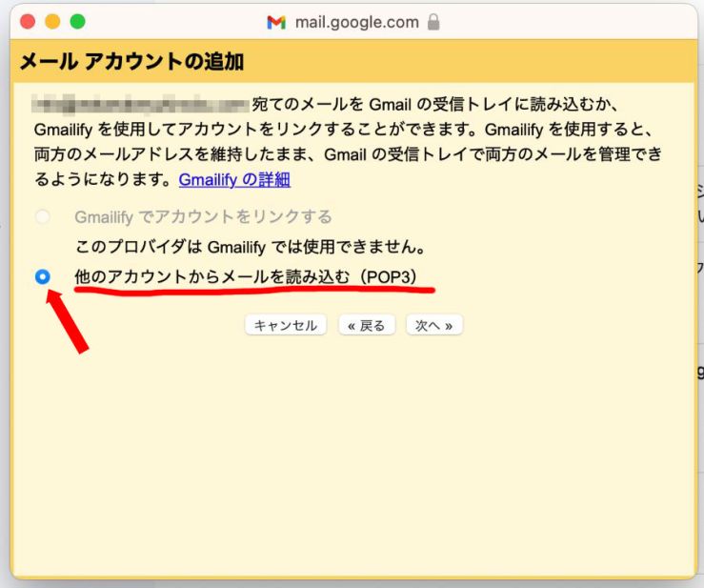Close the window with the red button

tap(28, 21)
